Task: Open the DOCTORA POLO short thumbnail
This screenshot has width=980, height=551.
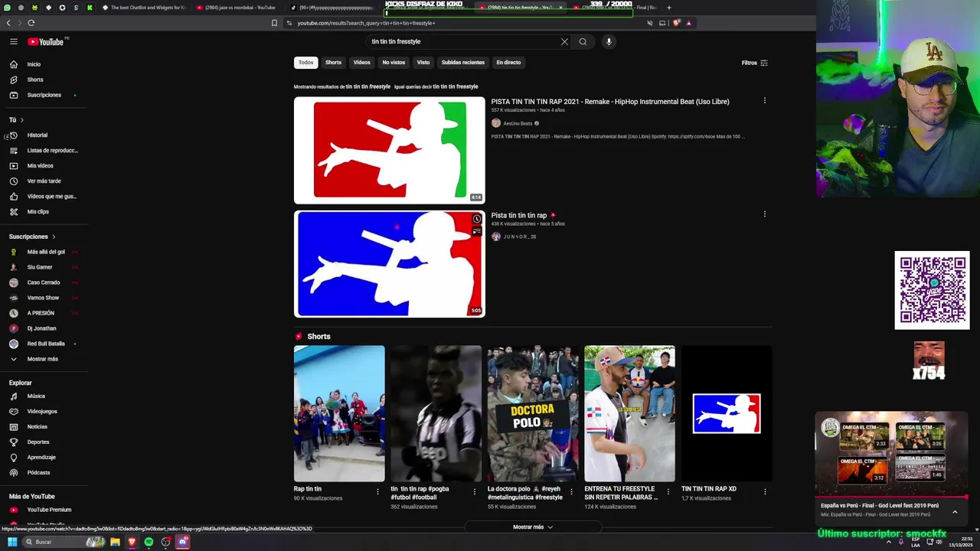Action: point(533,413)
